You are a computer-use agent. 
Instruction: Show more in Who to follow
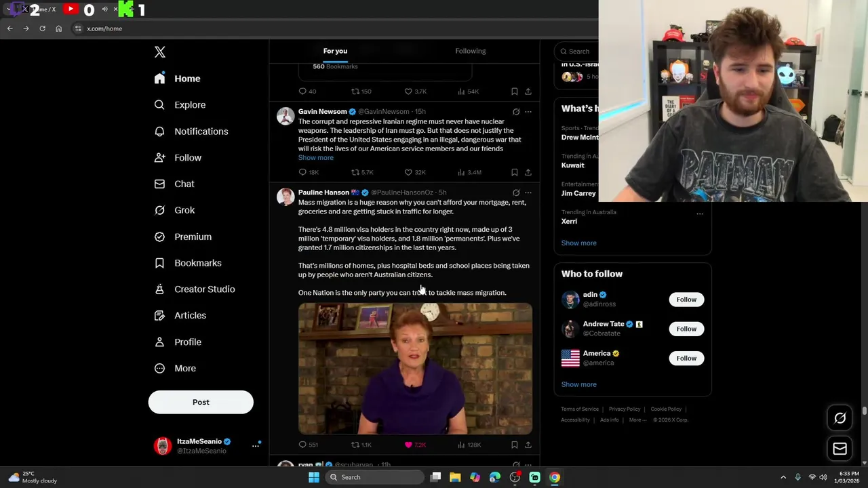578,384
